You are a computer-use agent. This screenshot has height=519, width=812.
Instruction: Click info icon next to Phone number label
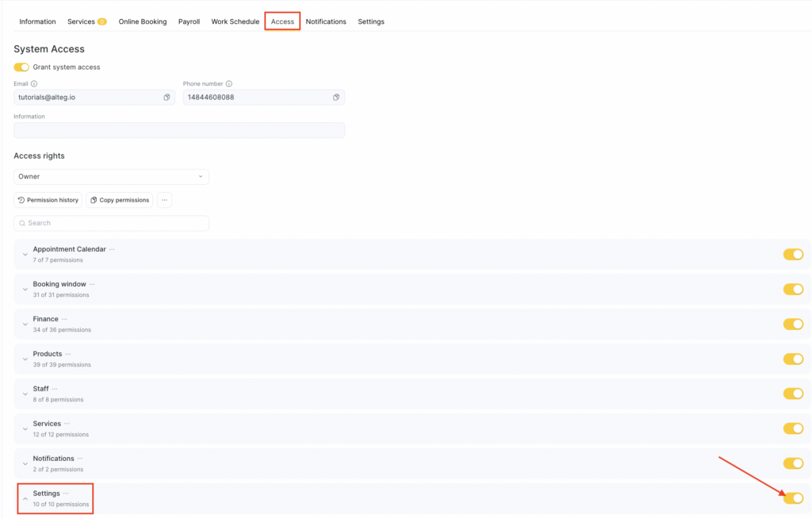coord(229,83)
